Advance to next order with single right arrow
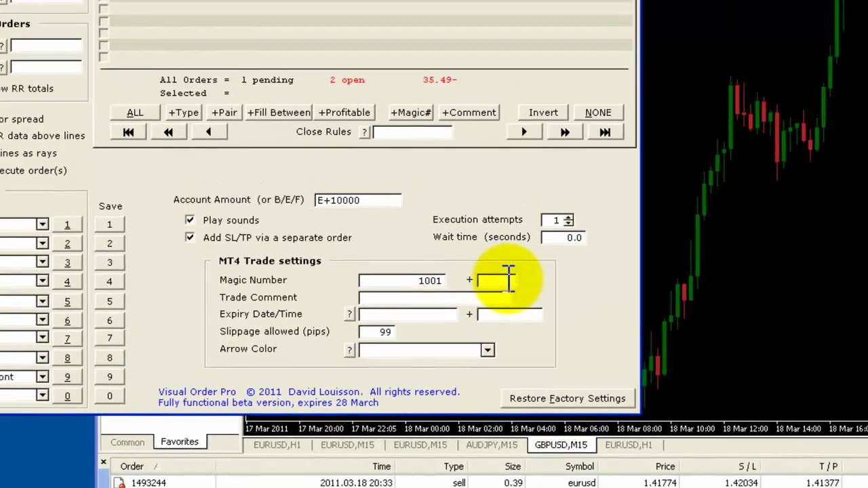Image resolution: width=868 pixels, height=488 pixels. coord(524,132)
